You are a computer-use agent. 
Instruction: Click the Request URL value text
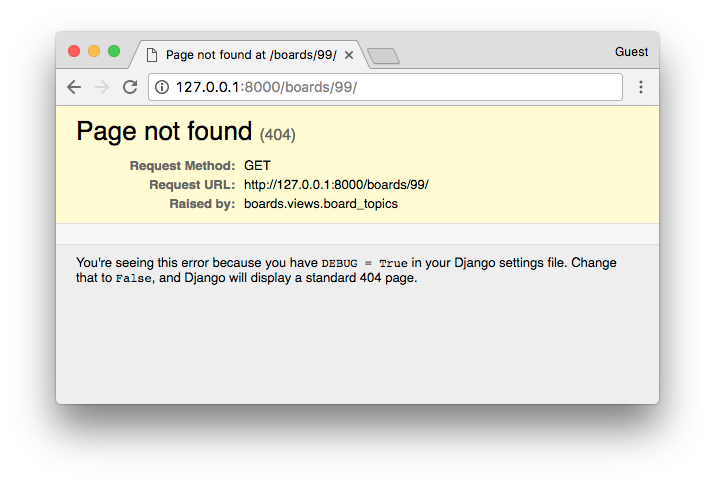pos(336,185)
